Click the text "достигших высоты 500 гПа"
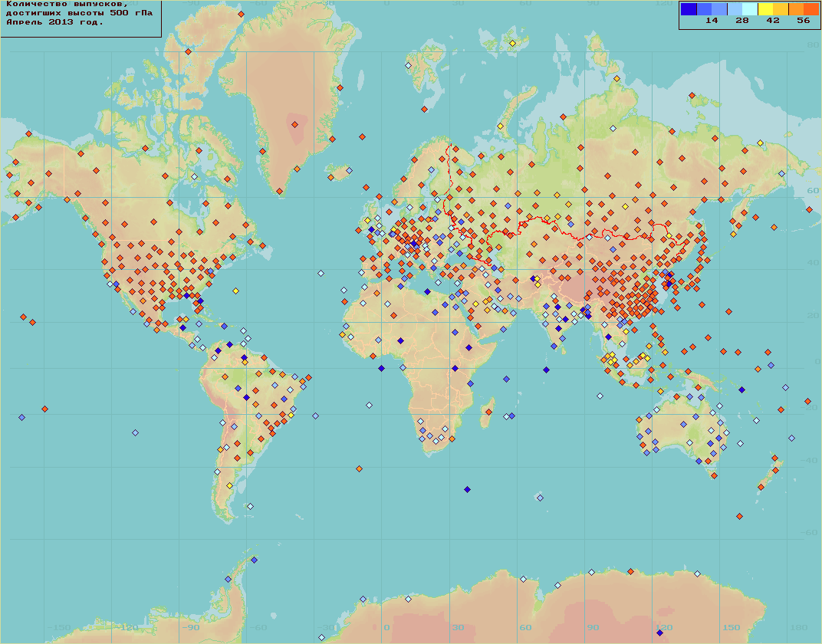The width and height of the screenshot is (822, 644). 79,13
